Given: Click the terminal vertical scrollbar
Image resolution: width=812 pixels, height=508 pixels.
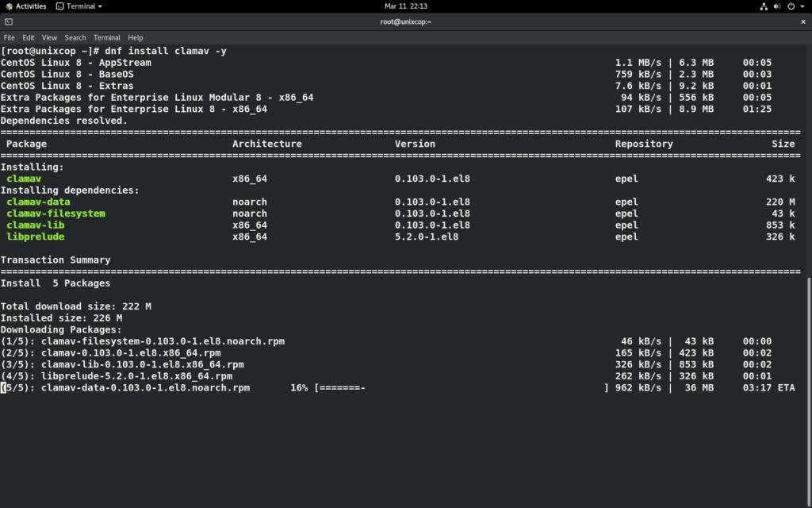Looking at the screenshot, I should [810, 392].
